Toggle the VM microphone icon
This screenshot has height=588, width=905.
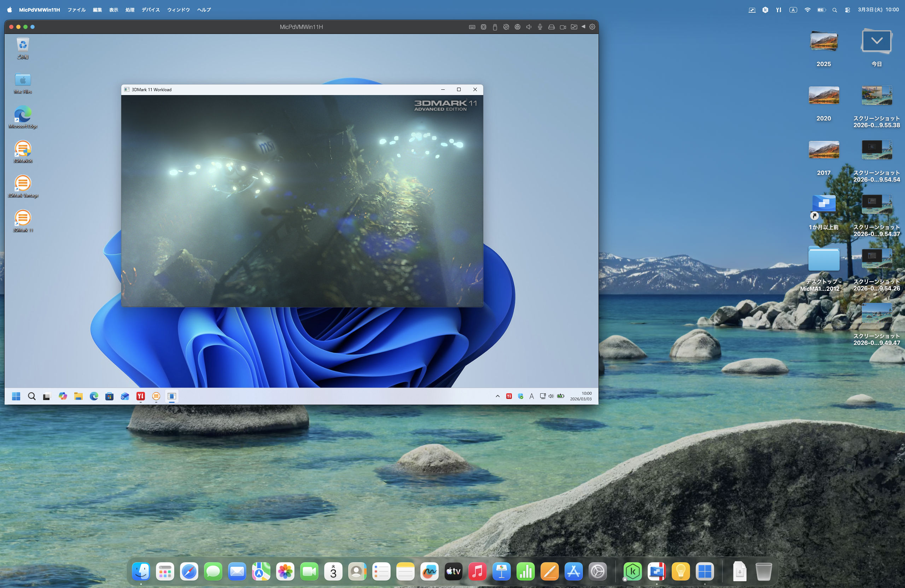coord(540,27)
